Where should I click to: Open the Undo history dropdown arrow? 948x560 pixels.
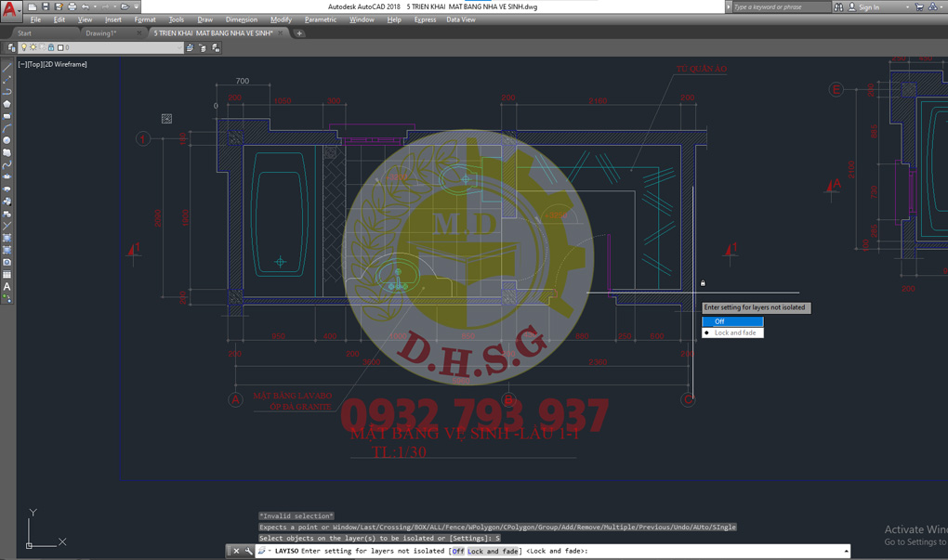point(95,7)
